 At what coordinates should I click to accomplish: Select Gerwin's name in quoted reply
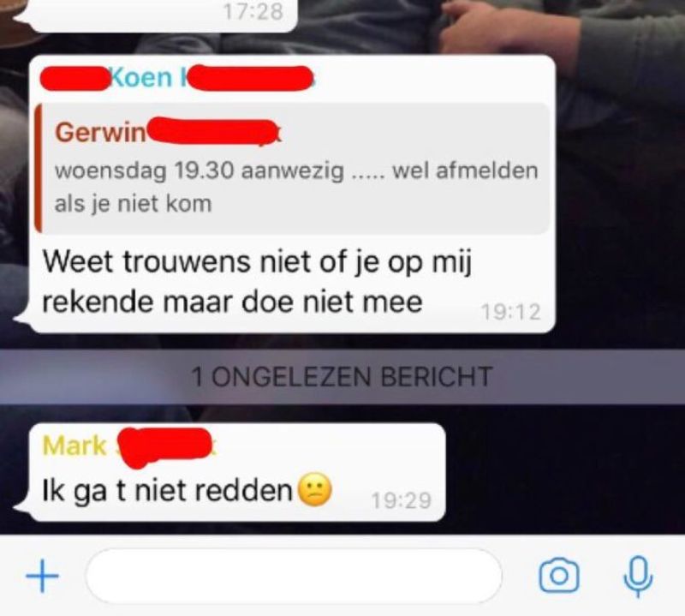[100, 132]
